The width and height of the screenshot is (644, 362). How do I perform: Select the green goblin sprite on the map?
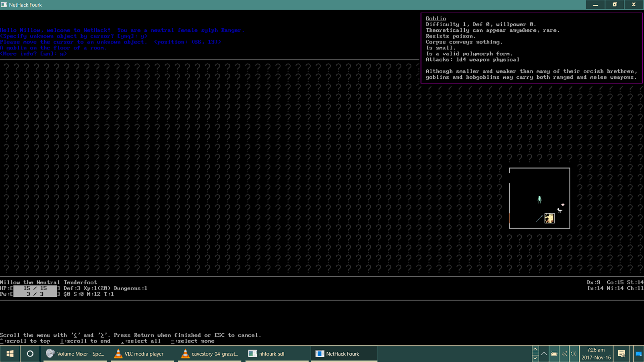pyautogui.click(x=539, y=200)
